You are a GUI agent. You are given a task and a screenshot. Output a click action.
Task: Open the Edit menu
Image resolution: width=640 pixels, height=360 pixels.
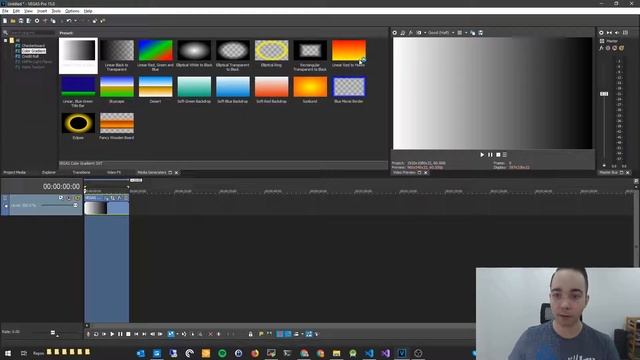pyautogui.click(x=16, y=11)
